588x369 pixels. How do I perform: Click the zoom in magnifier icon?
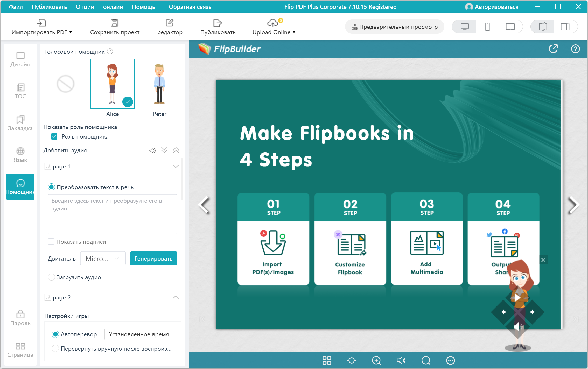376,360
